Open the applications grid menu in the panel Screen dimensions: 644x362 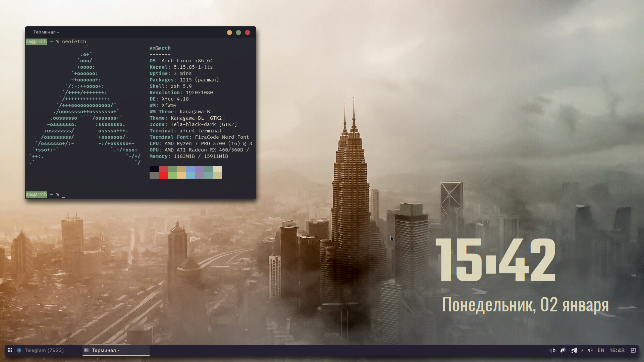click(x=10, y=350)
